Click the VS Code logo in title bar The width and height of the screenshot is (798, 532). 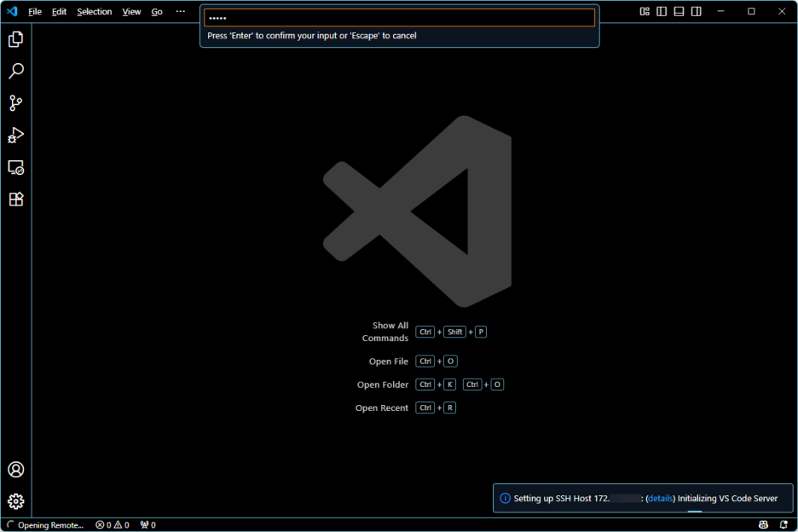point(12,11)
